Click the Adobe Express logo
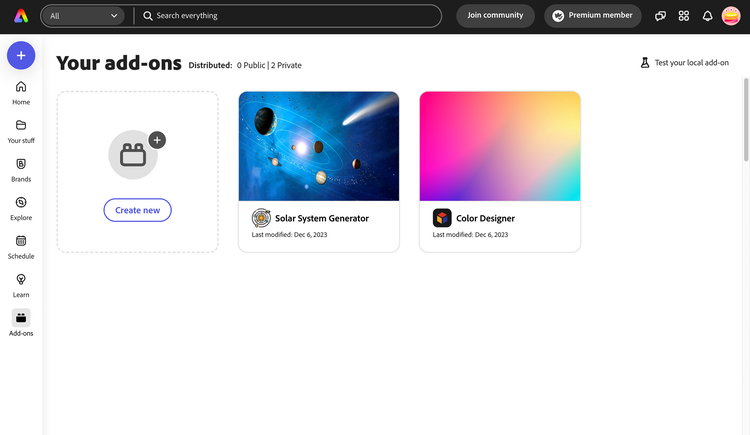The width and height of the screenshot is (750, 435). tap(21, 16)
